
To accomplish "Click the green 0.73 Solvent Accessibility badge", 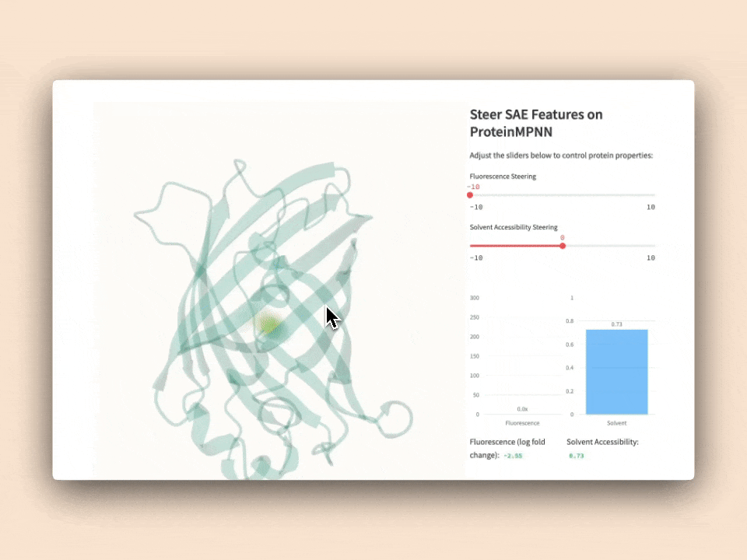I will (x=576, y=455).
